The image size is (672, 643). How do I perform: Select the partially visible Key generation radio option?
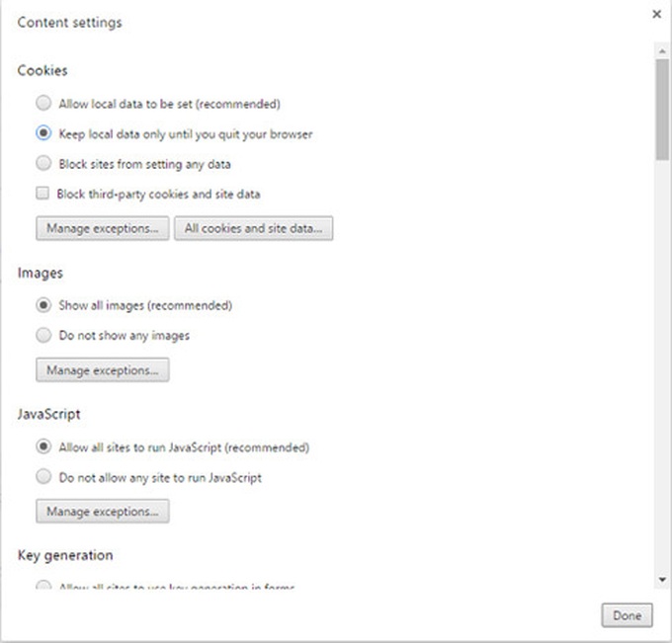click(43, 585)
